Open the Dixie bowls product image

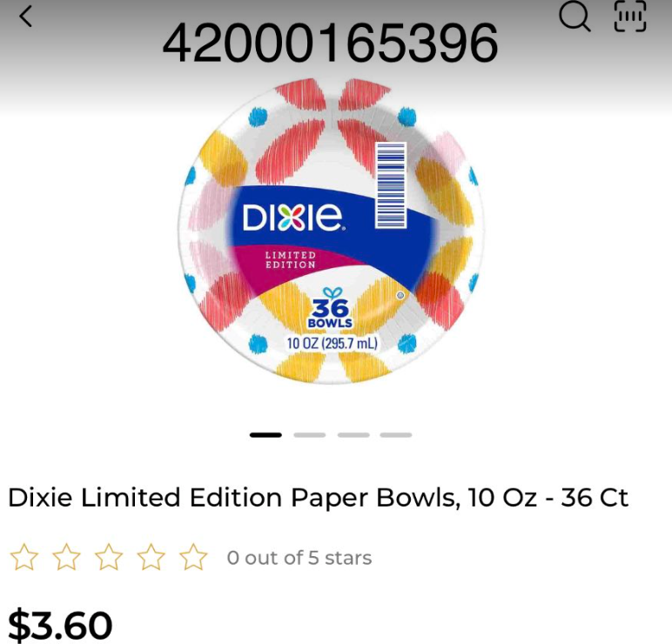pyautogui.click(x=330, y=231)
